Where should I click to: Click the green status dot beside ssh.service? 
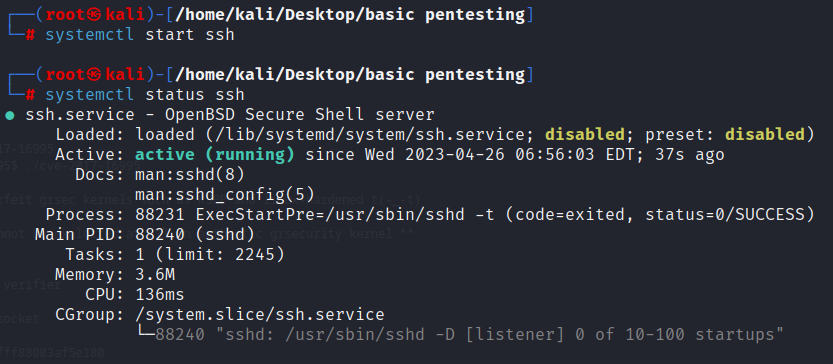coord(10,115)
